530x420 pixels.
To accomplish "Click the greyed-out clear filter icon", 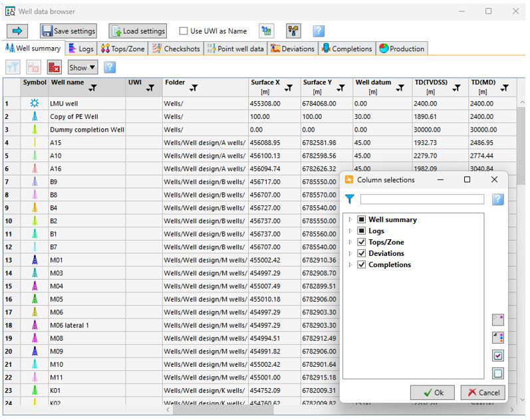I will click(33, 67).
